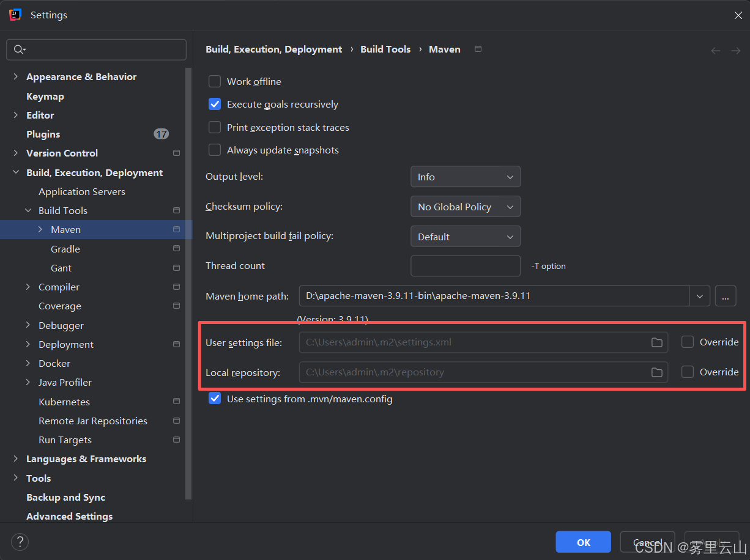The height and width of the screenshot is (560, 750).
Task: Click Build Tools in breadcrumb
Action: (385, 49)
